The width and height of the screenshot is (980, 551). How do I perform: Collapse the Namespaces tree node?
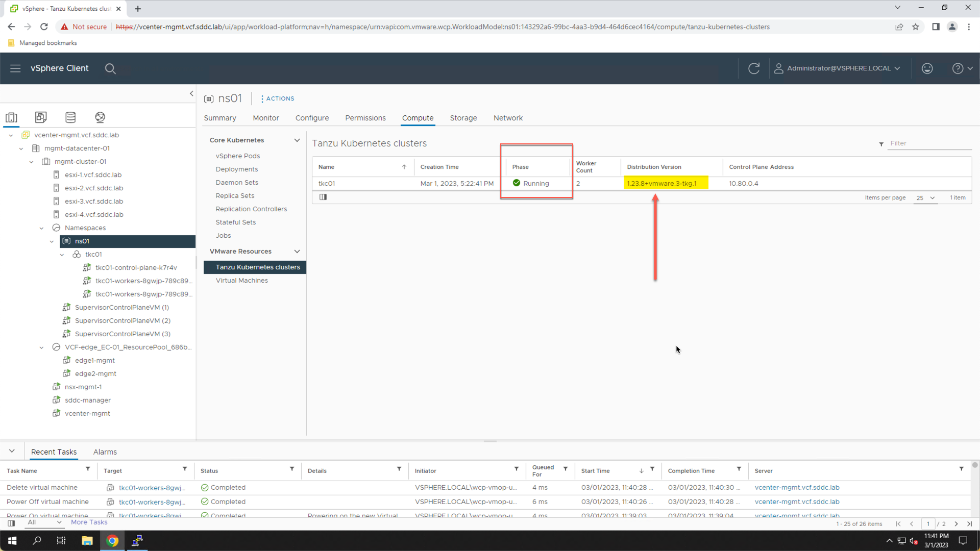pyautogui.click(x=41, y=228)
